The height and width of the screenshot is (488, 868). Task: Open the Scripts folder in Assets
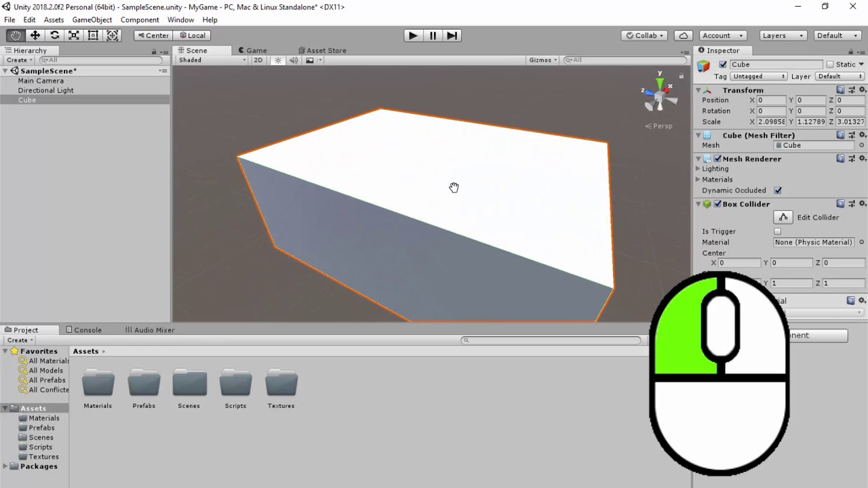coord(235,384)
